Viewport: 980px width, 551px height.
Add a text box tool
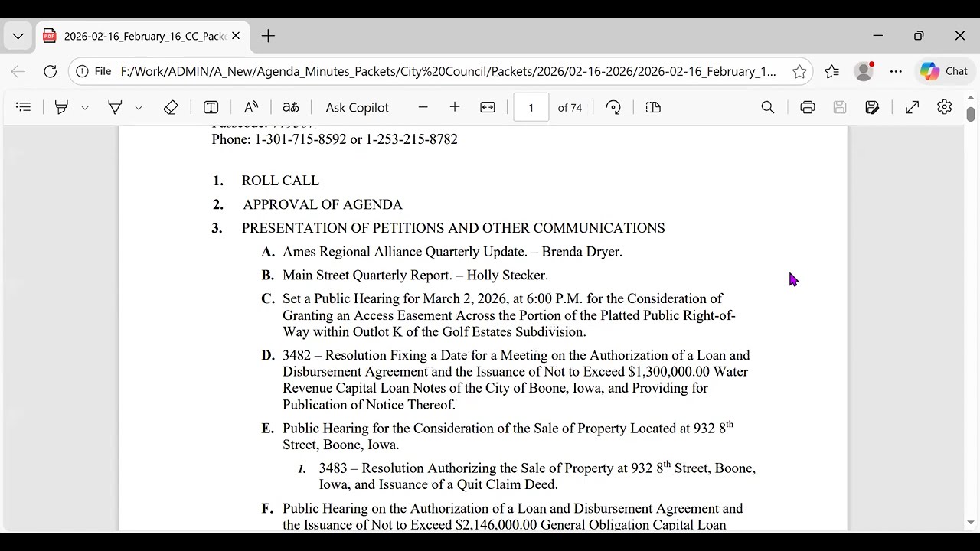pyautogui.click(x=211, y=107)
